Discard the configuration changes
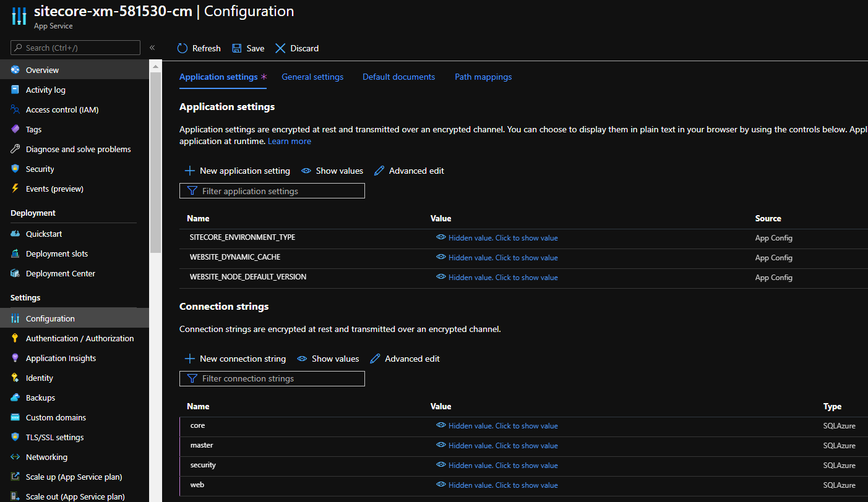 [297, 48]
